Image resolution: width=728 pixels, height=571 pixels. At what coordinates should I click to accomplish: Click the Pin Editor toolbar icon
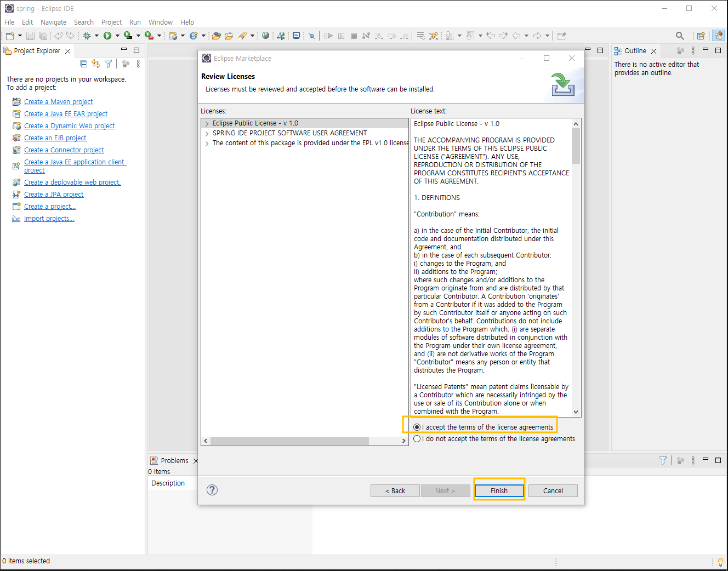tap(561, 36)
